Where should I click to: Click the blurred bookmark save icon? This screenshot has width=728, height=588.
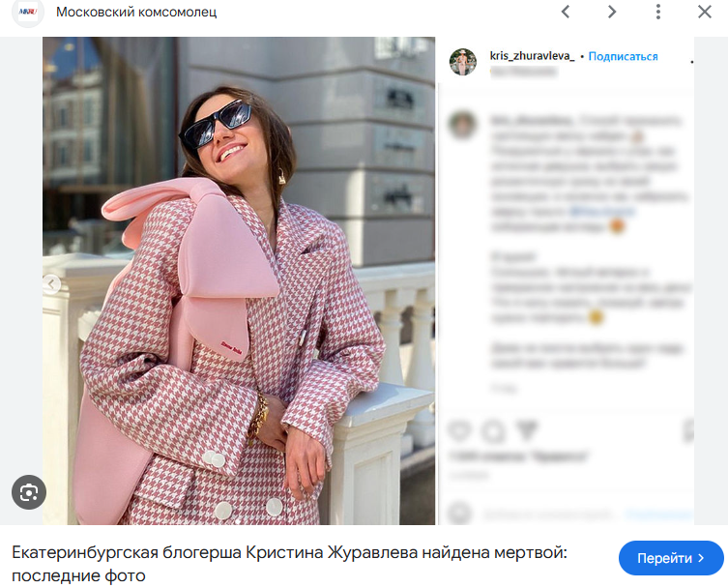tap(689, 430)
